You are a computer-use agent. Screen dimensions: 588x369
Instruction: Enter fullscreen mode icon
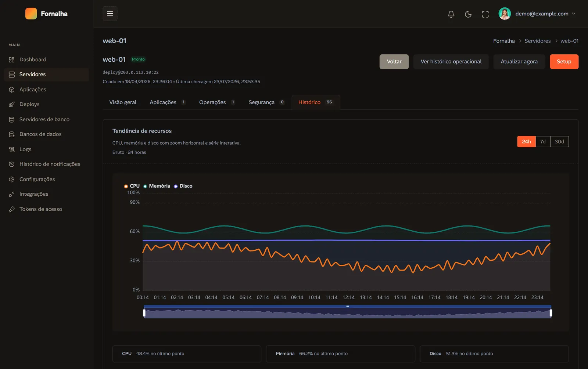click(485, 14)
